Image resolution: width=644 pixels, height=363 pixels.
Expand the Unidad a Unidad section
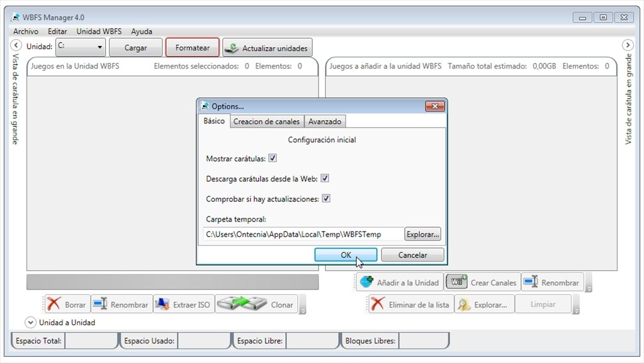pos(30,322)
